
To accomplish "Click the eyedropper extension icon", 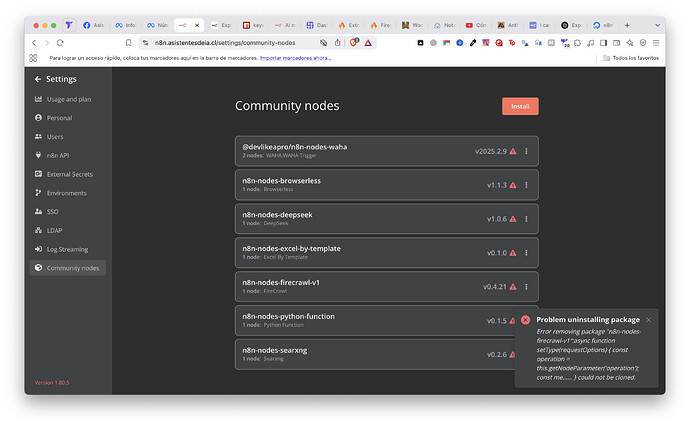I will coord(473,43).
